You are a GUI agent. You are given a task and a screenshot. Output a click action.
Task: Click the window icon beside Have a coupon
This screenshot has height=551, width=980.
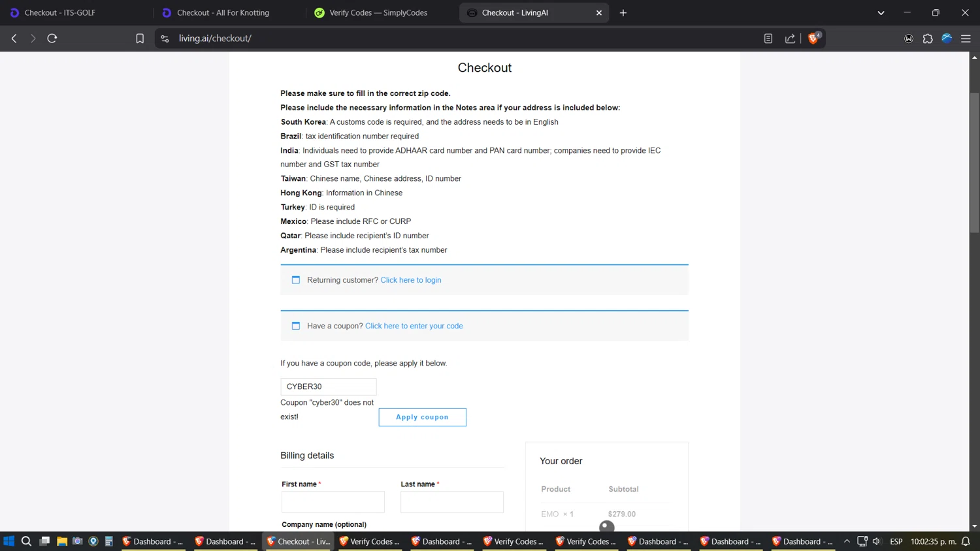[295, 326]
